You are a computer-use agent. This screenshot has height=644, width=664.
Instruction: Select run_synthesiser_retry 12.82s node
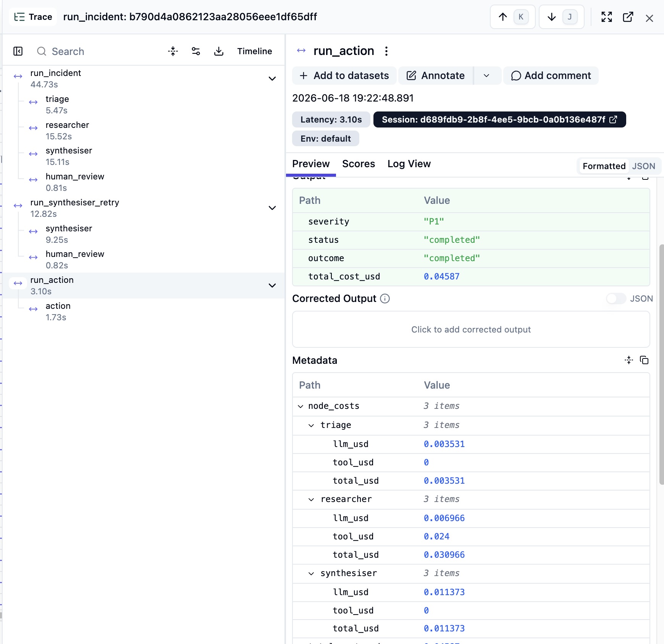click(143, 208)
